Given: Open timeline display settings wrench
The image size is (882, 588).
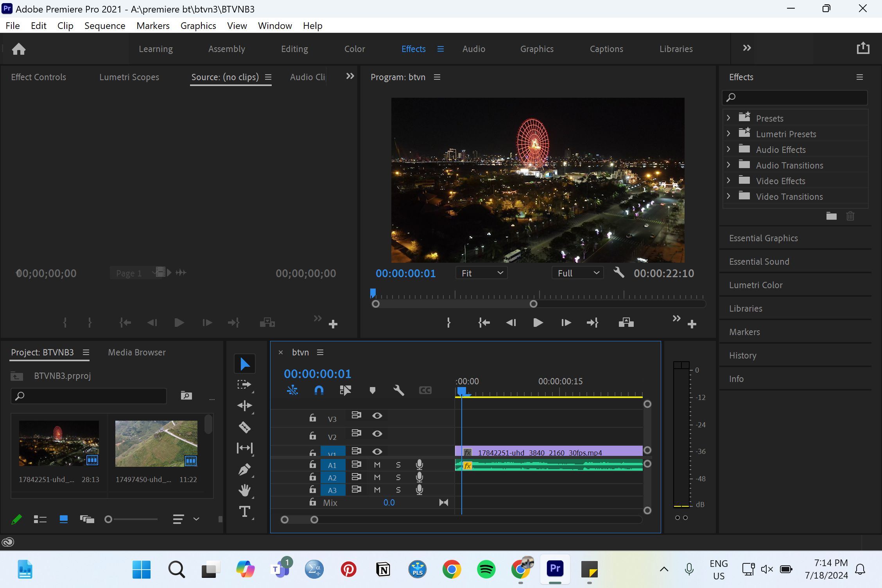Looking at the screenshot, I should [x=398, y=390].
